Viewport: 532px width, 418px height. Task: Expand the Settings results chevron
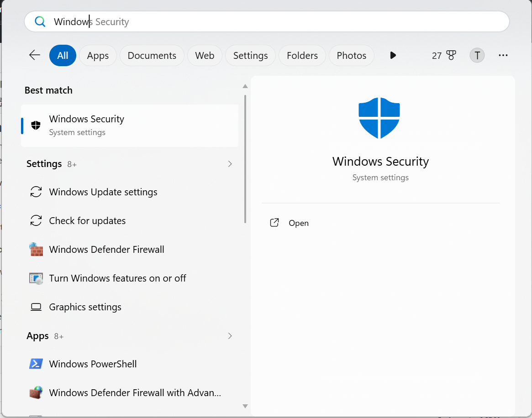pos(230,164)
